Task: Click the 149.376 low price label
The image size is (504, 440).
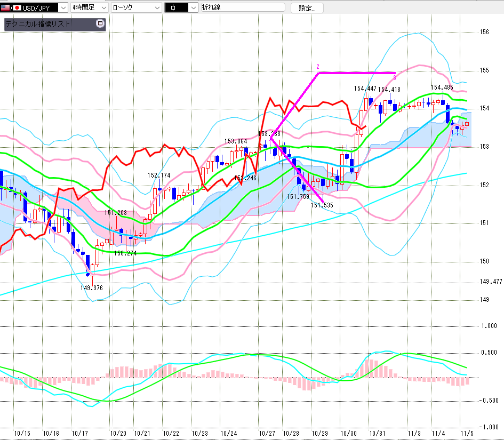Action: (91, 287)
